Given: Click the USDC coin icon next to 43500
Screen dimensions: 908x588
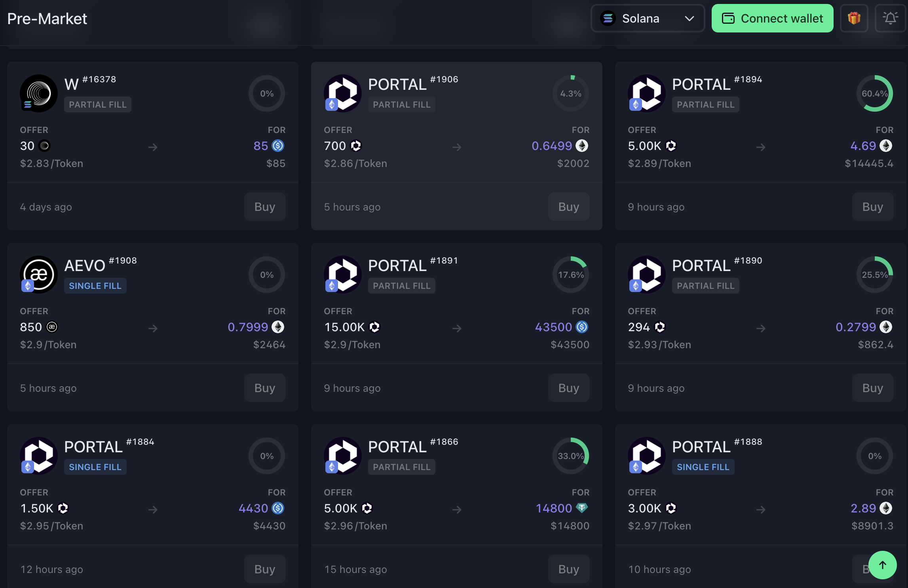Looking at the screenshot, I should point(582,327).
